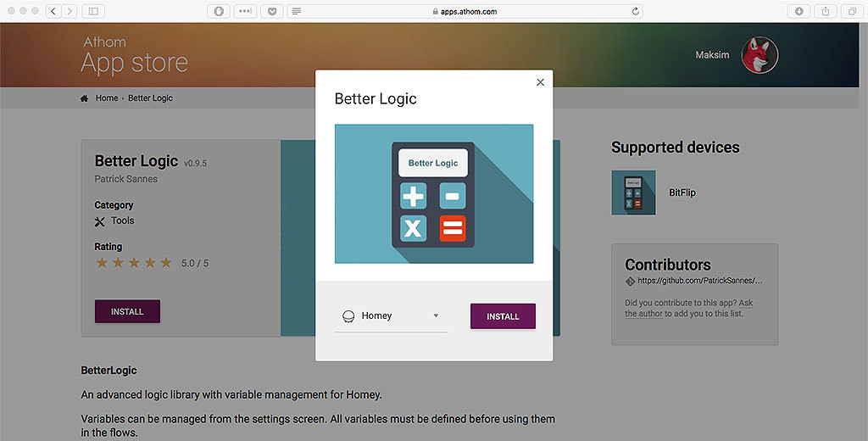The width and height of the screenshot is (868, 441).
Task: Click the BitFlip device name
Action: [682, 193]
